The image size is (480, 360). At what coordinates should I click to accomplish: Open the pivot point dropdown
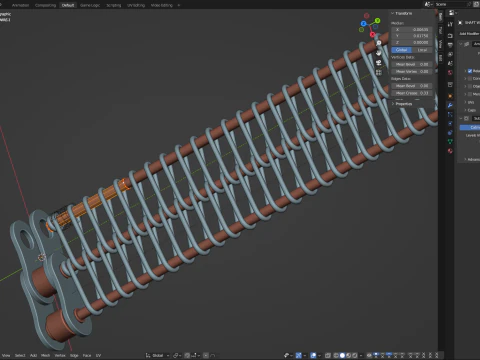pyautogui.click(x=177, y=355)
